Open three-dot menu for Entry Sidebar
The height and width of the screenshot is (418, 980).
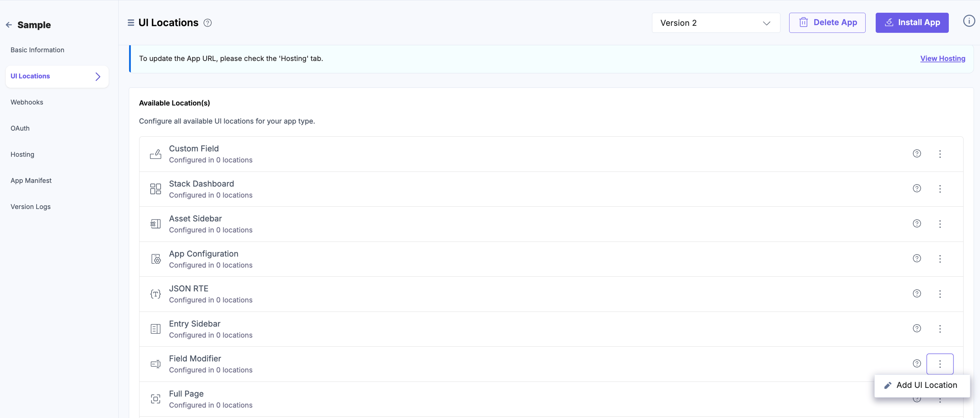click(940, 329)
